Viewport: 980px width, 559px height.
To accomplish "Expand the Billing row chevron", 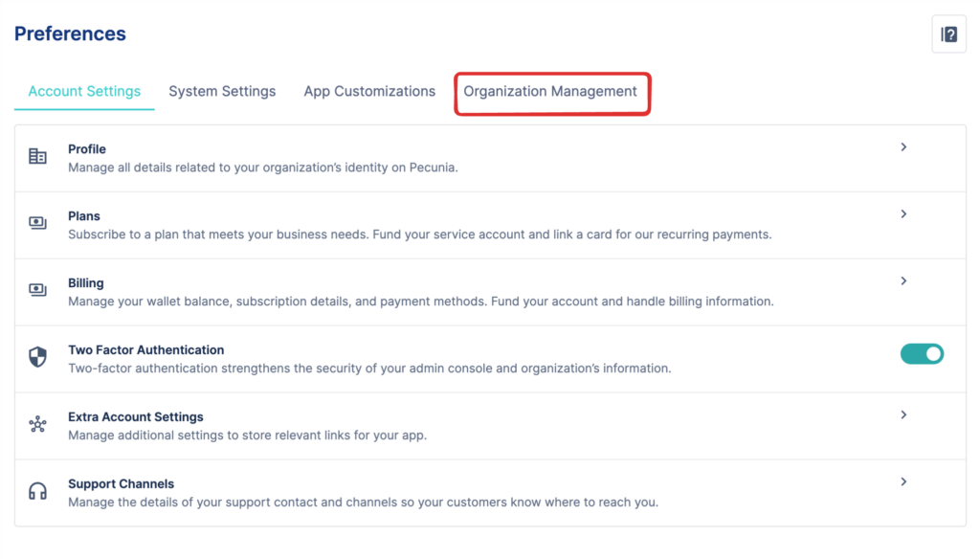I will click(903, 281).
